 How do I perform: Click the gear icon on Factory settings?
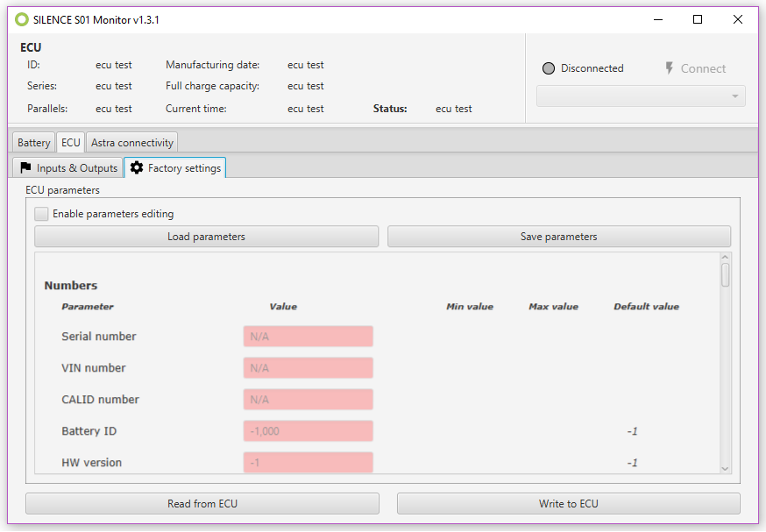point(137,167)
